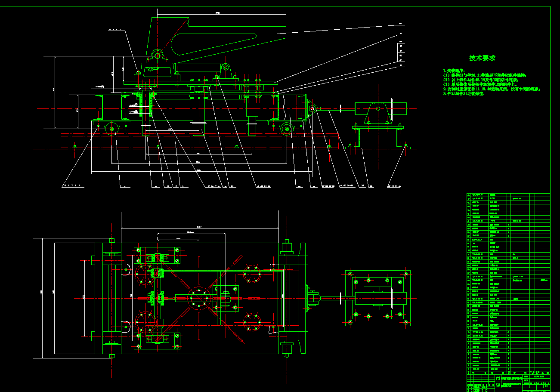Screen dimensions: 560x392
Task: Select the 技术要求 heading text
Action: click(x=482, y=58)
